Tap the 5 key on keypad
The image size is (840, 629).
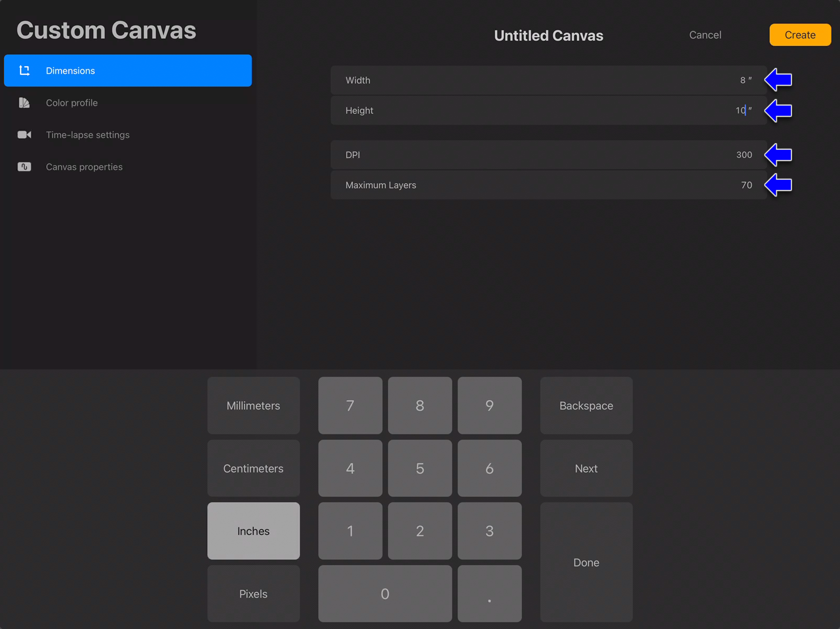[x=420, y=468]
